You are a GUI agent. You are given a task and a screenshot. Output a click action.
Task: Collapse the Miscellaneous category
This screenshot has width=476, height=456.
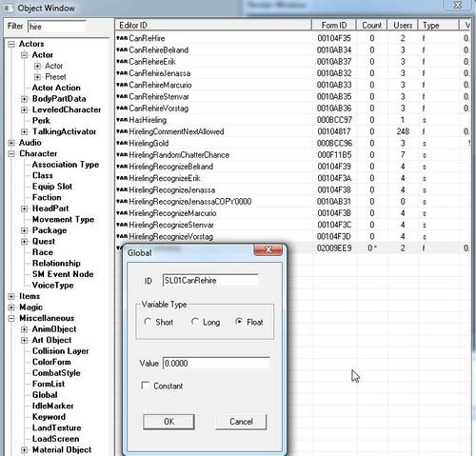click(11, 319)
